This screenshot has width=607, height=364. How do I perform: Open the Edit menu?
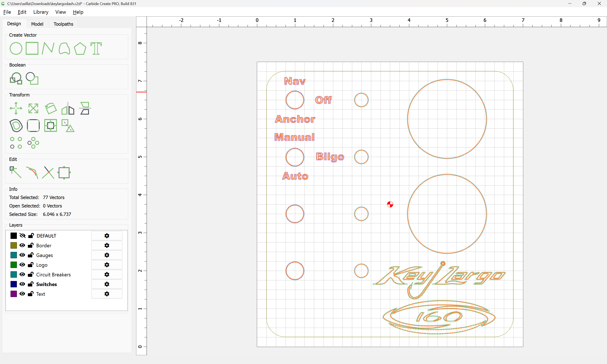coord(22,12)
